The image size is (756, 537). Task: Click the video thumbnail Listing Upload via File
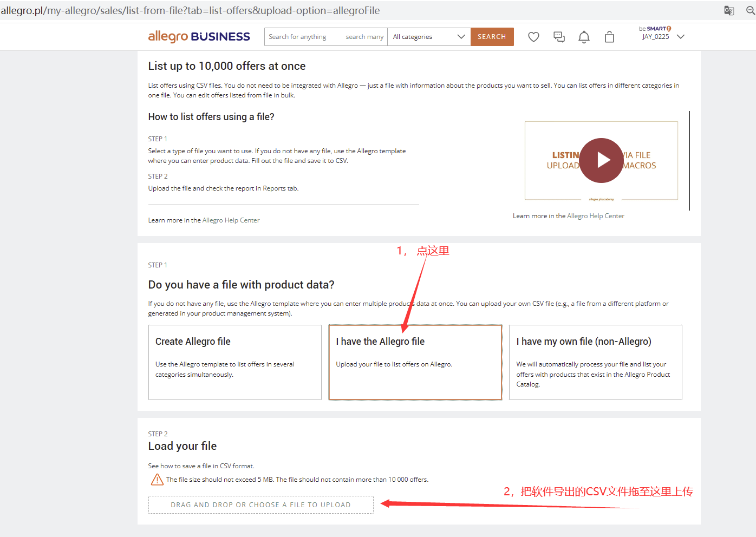pyautogui.click(x=601, y=160)
